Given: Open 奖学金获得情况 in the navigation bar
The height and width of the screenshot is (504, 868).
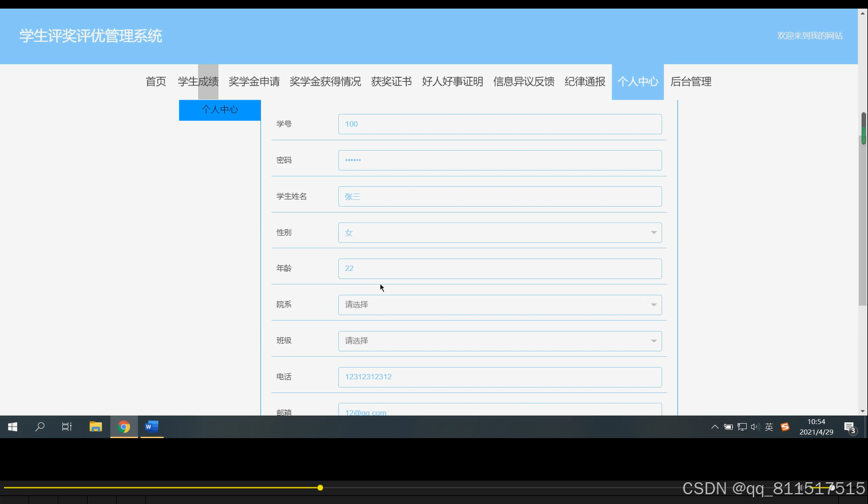Looking at the screenshot, I should pos(325,81).
